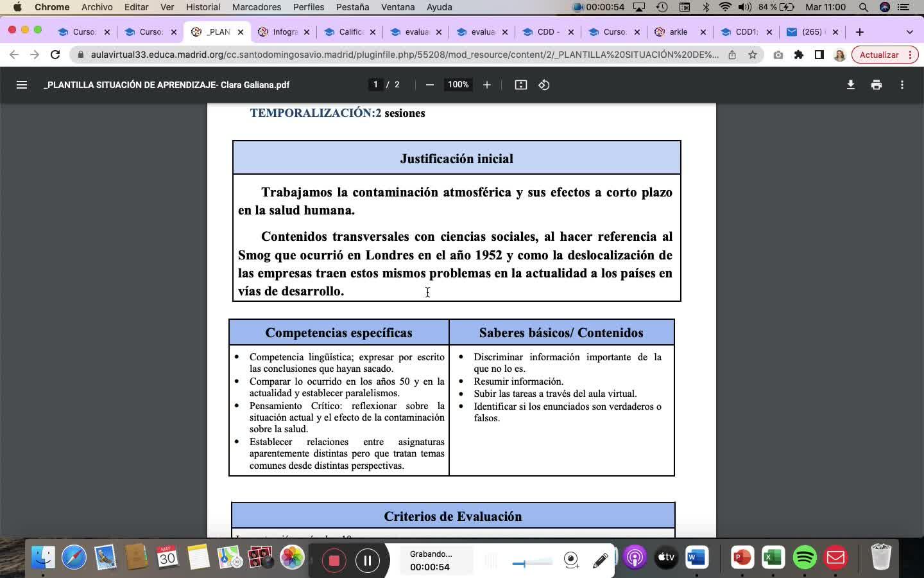
Task: Bookmark this page with the star
Action: pos(753,55)
